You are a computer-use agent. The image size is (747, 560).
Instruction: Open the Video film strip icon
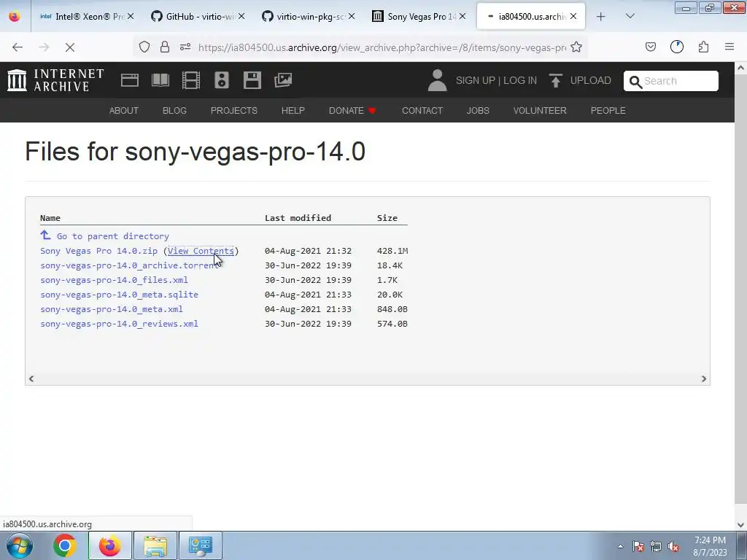(x=191, y=80)
